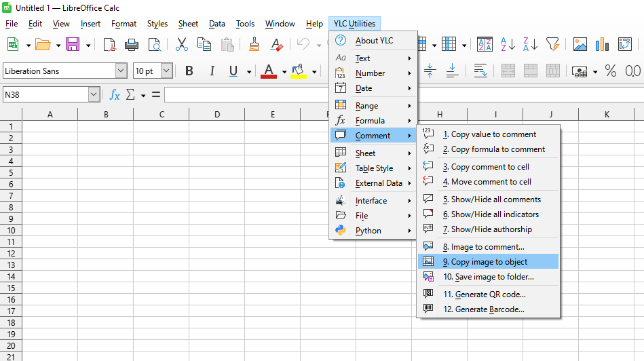Click the Save document icon
644x361 pixels.
click(72, 45)
